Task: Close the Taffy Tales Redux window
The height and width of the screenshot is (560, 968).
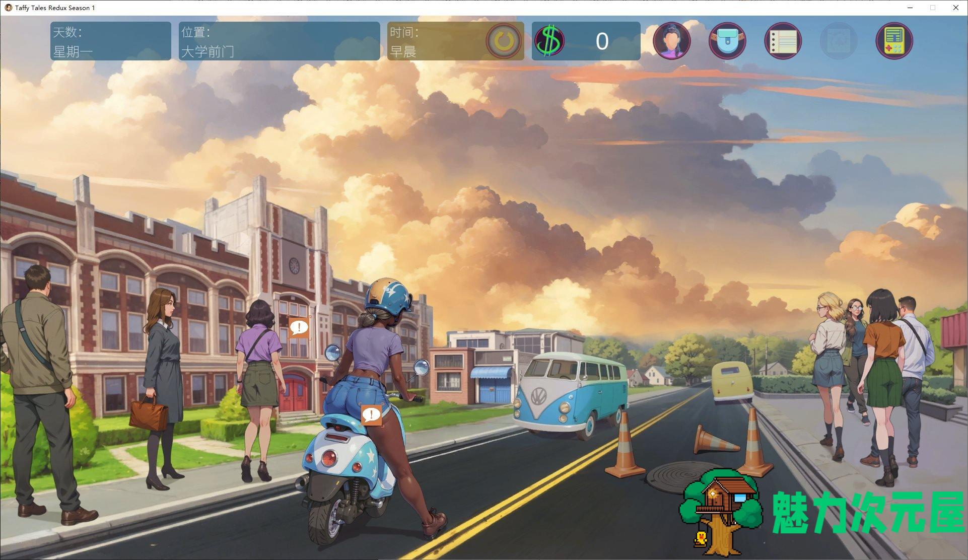Action: (x=955, y=8)
